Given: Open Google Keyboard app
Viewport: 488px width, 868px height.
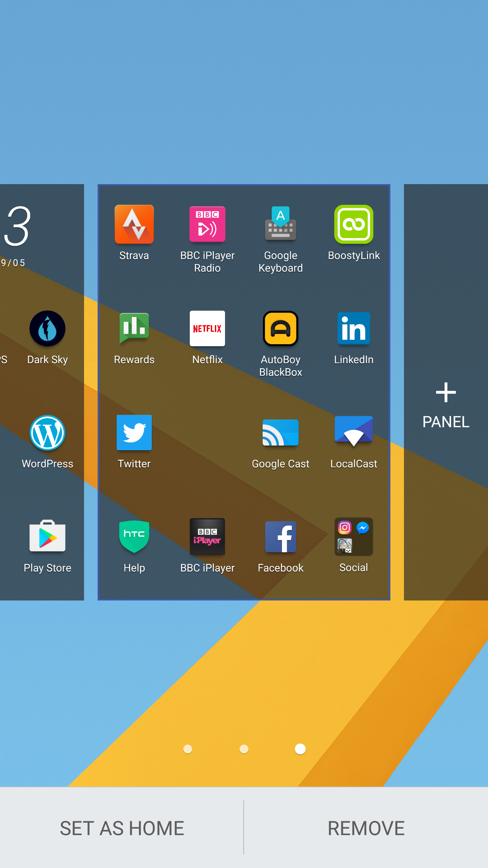Looking at the screenshot, I should tap(281, 224).
